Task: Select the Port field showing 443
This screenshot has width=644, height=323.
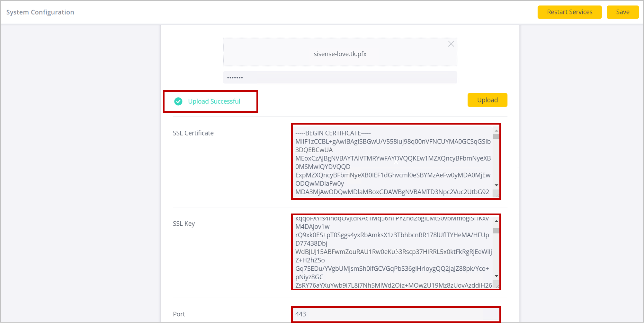Action: pyautogui.click(x=396, y=314)
